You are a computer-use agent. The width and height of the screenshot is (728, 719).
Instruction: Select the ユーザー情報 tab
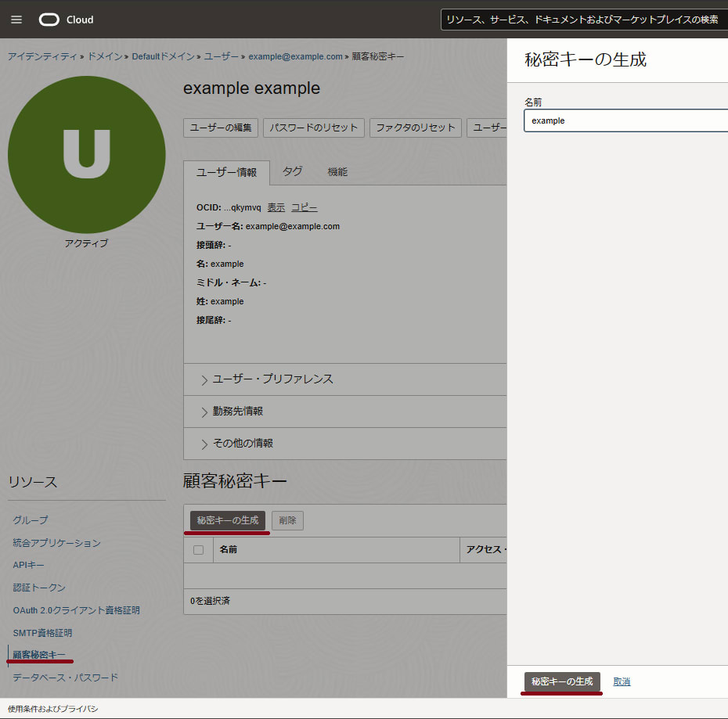click(226, 172)
